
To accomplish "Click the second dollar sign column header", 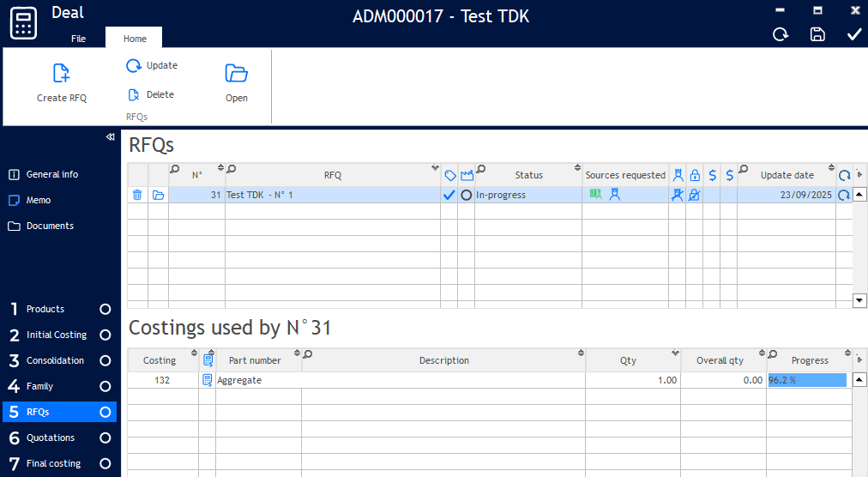I will pyautogui.click(x=730, y=175).
